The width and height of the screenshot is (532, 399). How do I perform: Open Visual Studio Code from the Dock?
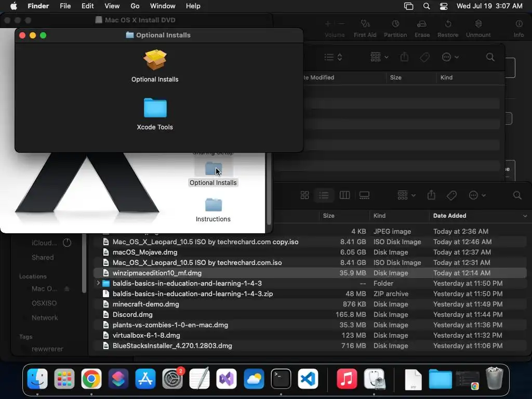pyautogui.click(x=308, y=379)
